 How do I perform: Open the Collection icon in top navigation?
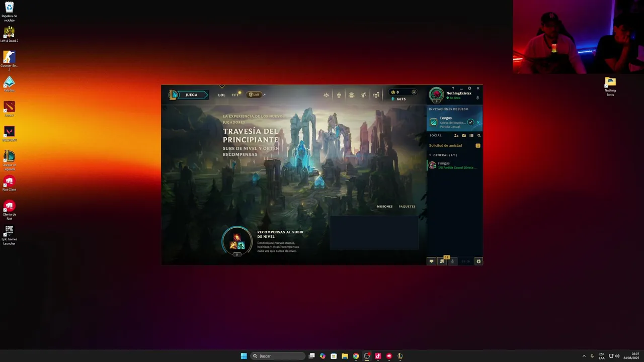point(351,95)
